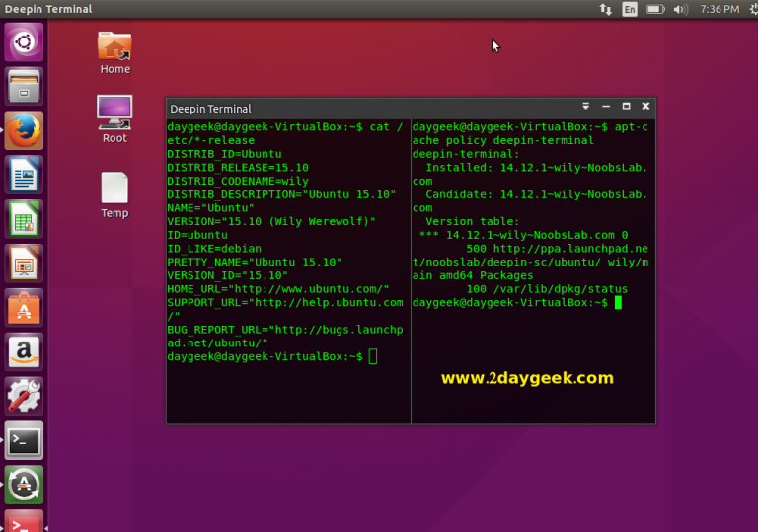
Task: Click the DISTRIB_ID=Ubuntu line
Action: pyautogui.click(x=224, y=154)
